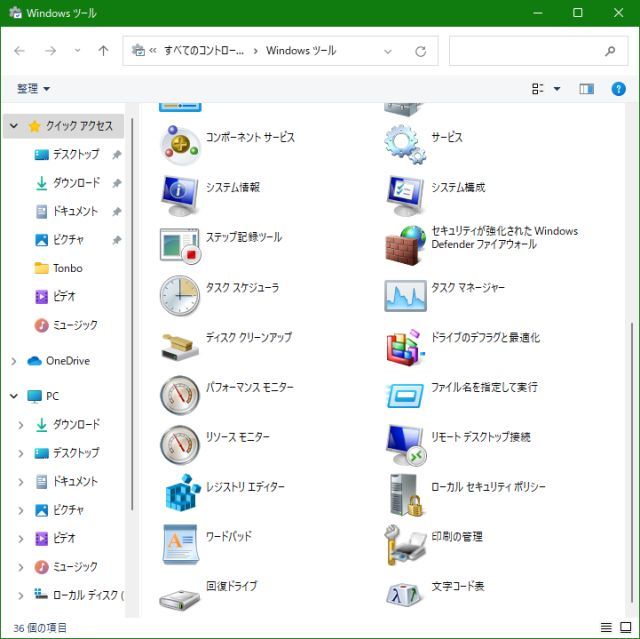Change view with the view layout button
The image size is (640, 639).
point(538,89)
